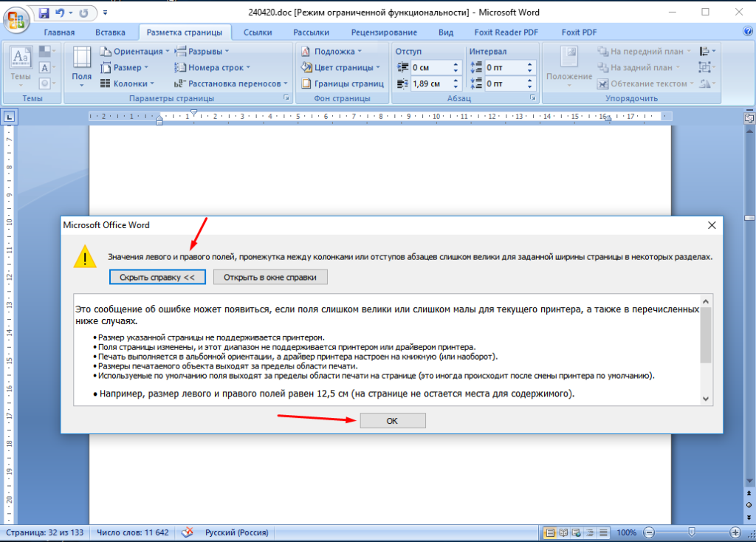This screenshot has width=756, height=542.
Task: Click status bar page count 32 из 133
Action: coord(45,533)
